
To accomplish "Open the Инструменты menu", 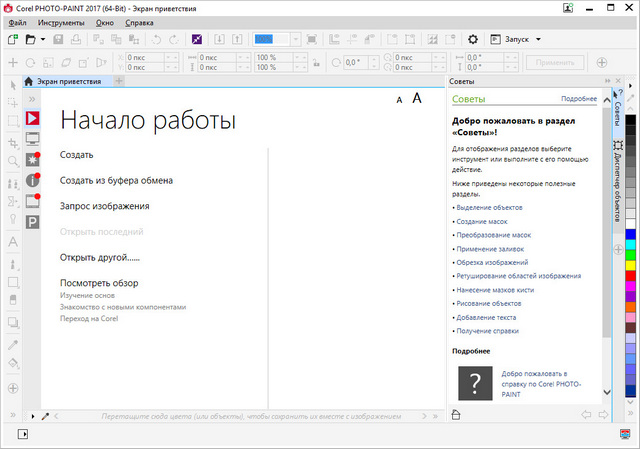I will (x=61, y=21).
